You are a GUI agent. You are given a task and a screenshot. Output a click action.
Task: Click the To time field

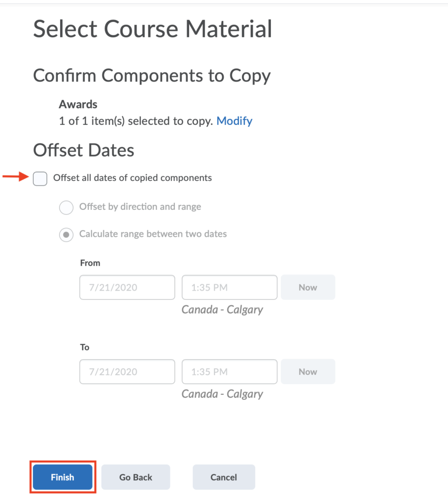[230, 372]
